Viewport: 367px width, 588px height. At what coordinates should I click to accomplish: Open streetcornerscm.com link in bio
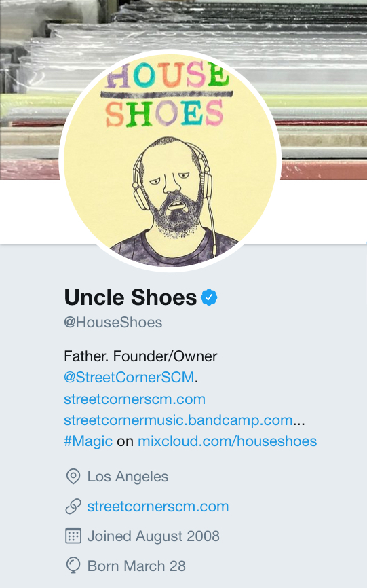[134, 399]
